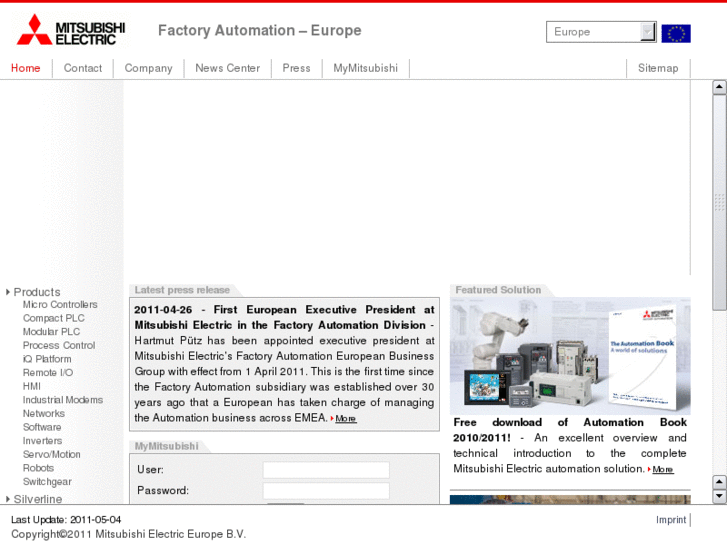
Task: Click Free download of Automation Book headline
Action: [x=570, y=430]
